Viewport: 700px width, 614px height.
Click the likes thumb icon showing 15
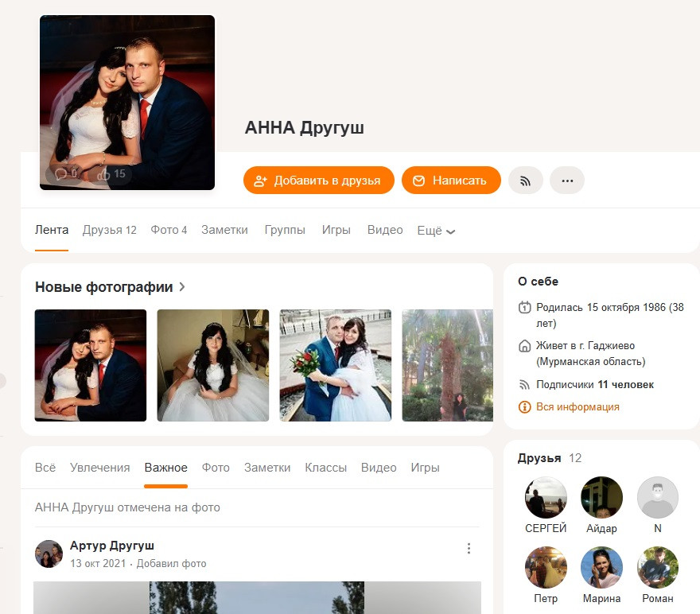[x=103, y=173]
